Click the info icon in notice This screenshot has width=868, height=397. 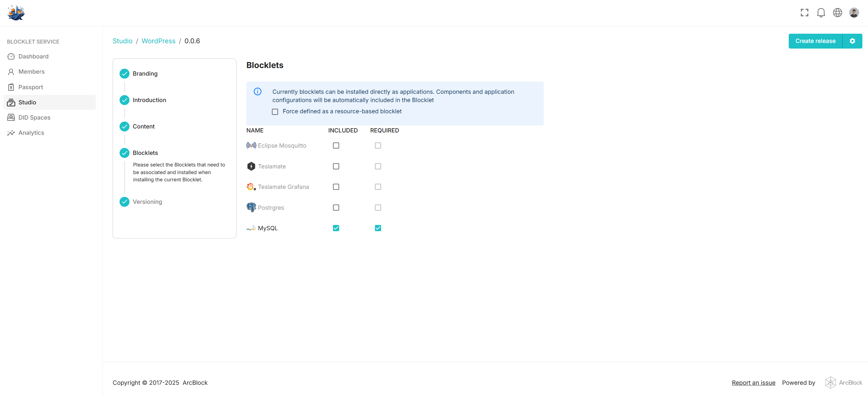coord(257,92)
